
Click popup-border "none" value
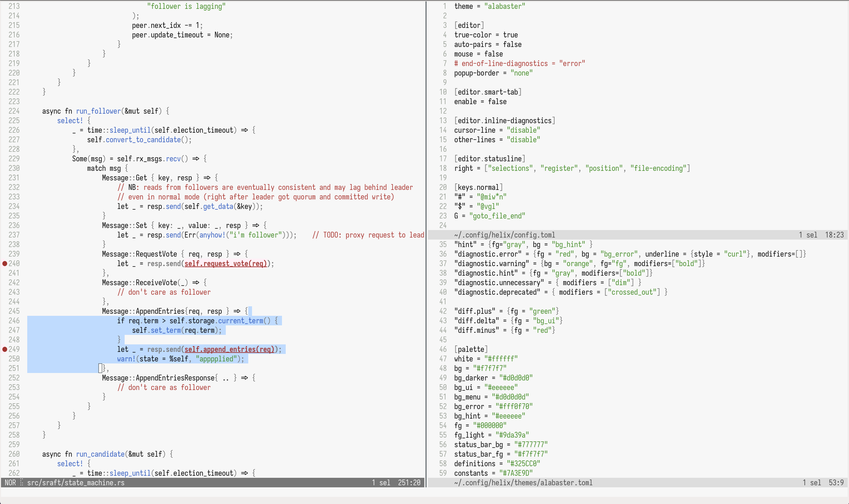[522, 73]
